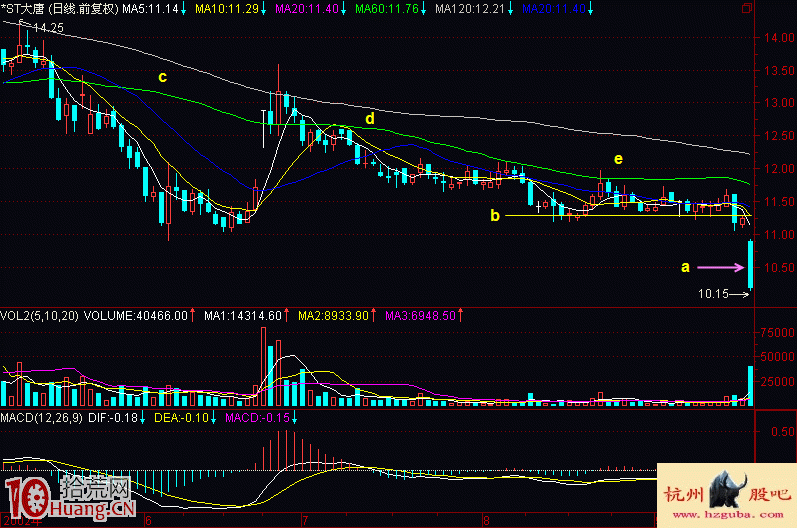Select the tallest red volume bar

263,366
